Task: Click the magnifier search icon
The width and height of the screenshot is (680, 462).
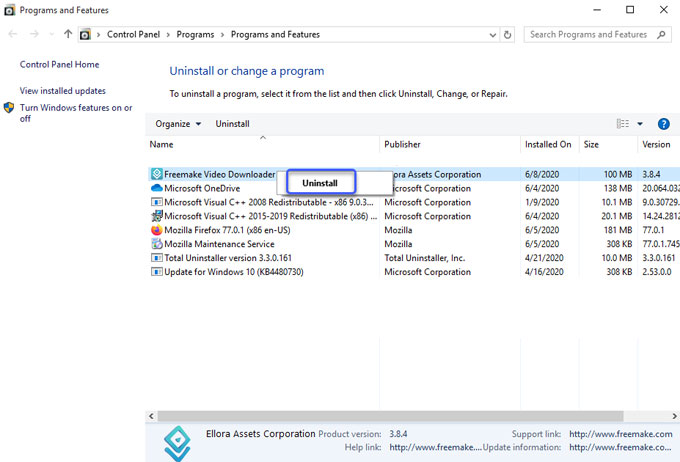Action: point(661,34)
